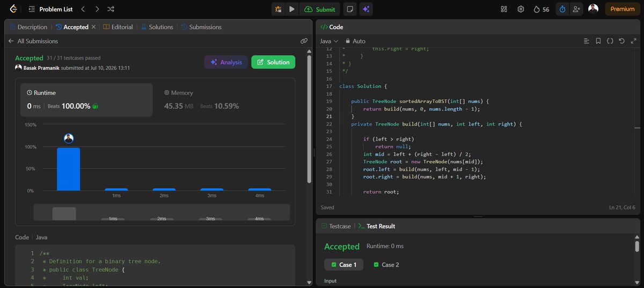Click the test result panel scrollbar

(636, 246)
